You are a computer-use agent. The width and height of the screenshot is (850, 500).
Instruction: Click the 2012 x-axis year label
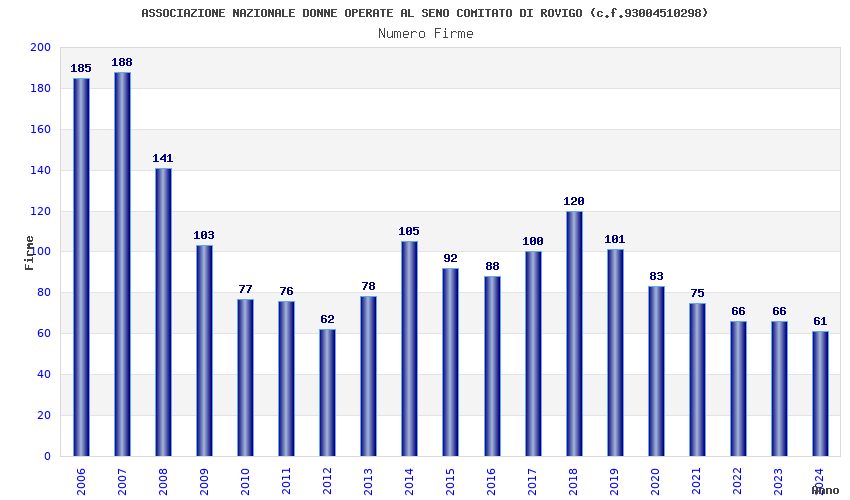(x=327, y=482)
